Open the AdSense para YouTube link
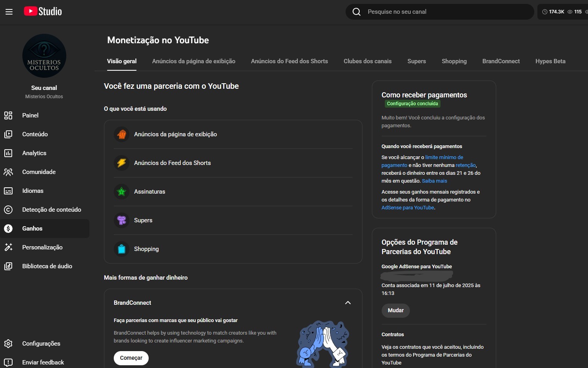This screenshot has width=588, height=368. pyautogui.click(x=408, y=208)
